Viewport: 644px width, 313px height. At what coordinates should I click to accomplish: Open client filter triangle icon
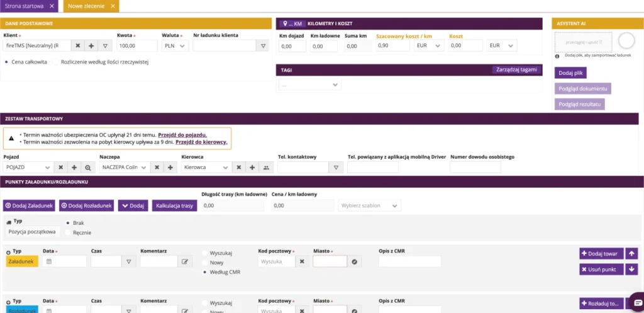click(105, 45)
